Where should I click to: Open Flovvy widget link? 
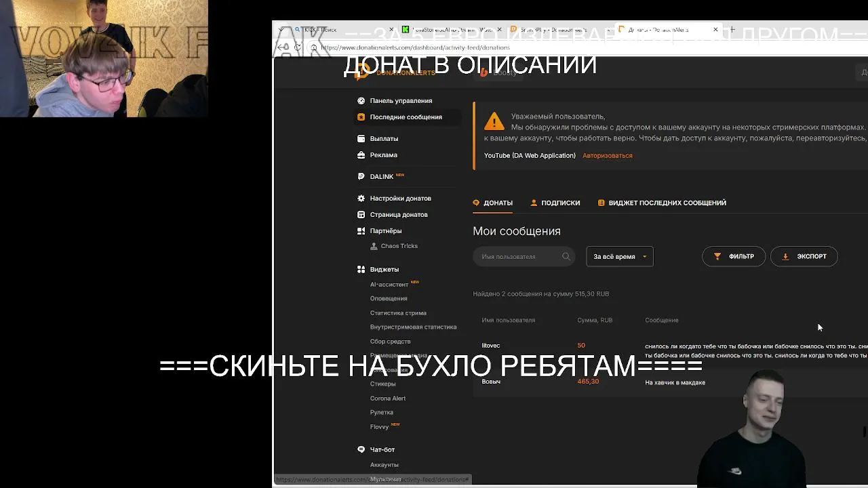(379, 427)
